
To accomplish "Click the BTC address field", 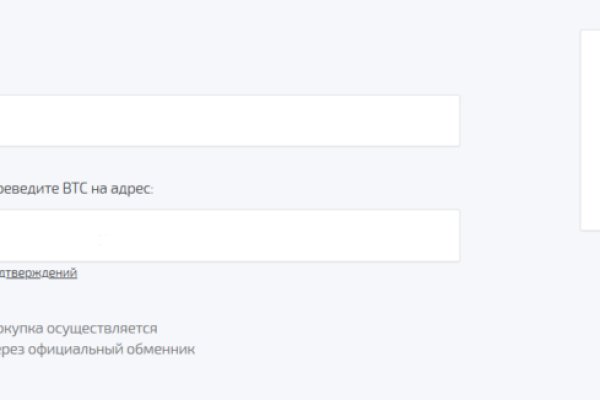I will click(x=228, y=236).
